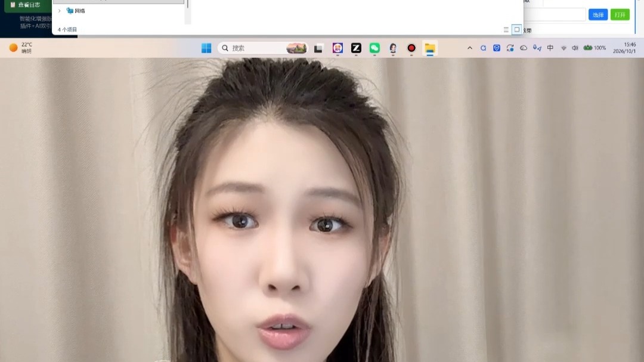The width and height of the screenshot is (644, 362).
Task: Open the black Z app on taskbar
Action: click(356, 48)
